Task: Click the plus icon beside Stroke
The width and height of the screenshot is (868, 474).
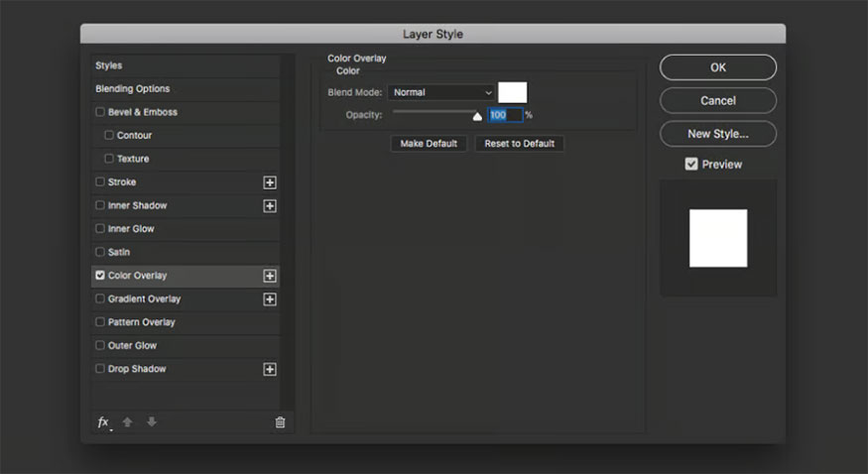Action: (x=269, y=182)
